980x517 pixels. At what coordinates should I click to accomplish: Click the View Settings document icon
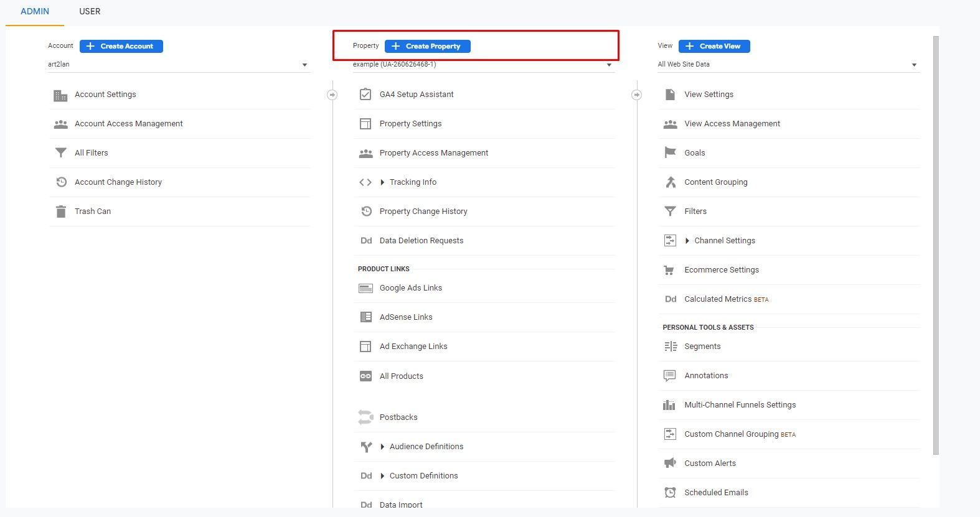(x=670, y=95)
